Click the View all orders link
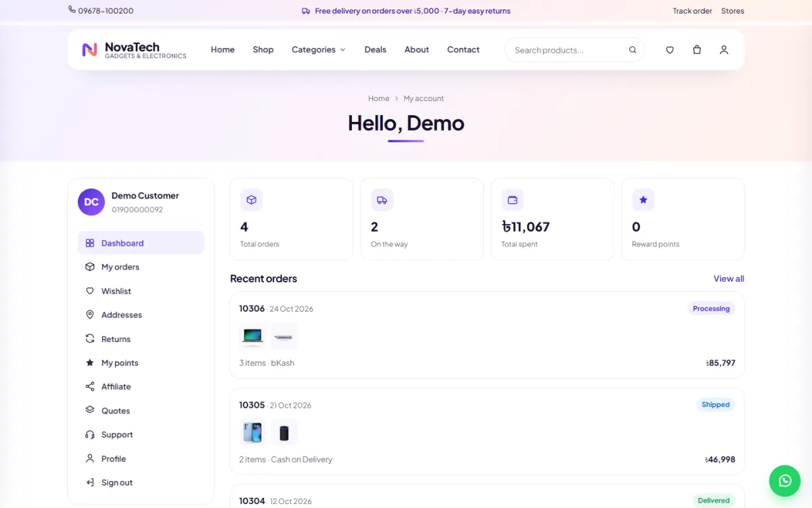The image size is (812, 508). pos(729,278)
